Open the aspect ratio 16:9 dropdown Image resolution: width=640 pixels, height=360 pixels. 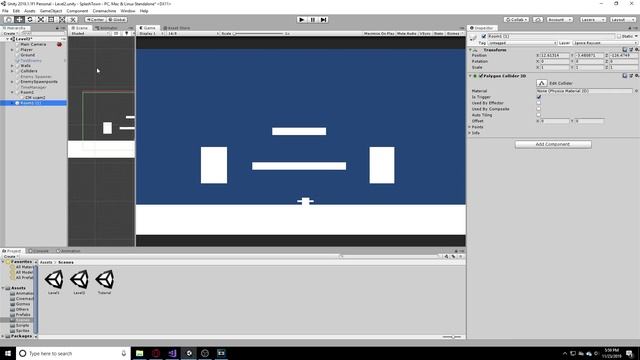click(x=192, y=33)
